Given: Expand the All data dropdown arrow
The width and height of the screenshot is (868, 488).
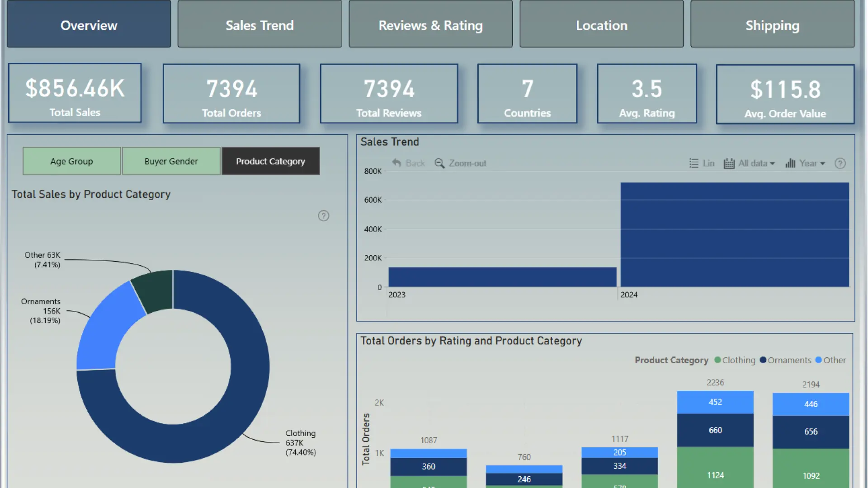Looking at the screenshot, I should (772, 164).
